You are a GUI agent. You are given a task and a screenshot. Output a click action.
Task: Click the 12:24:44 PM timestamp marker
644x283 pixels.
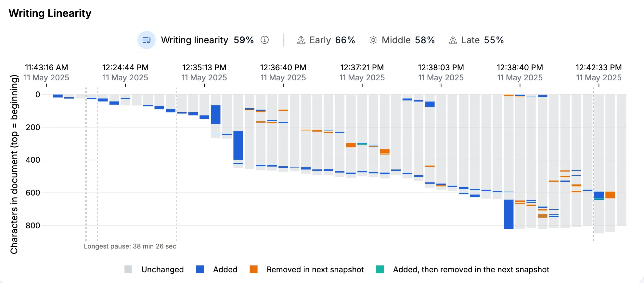125,73
